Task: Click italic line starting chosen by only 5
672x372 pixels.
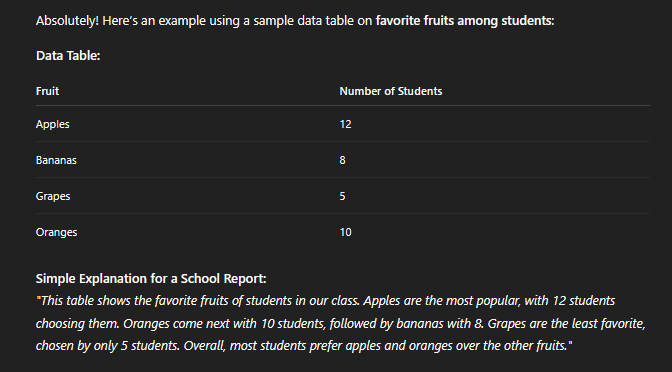Action: click(x=304, y=345)
